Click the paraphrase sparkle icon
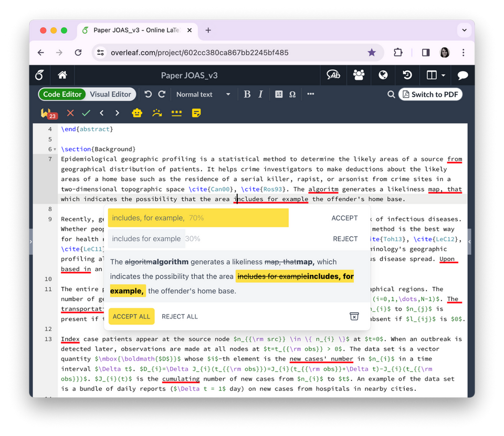The image size is (504, 436). click(157, 113)
